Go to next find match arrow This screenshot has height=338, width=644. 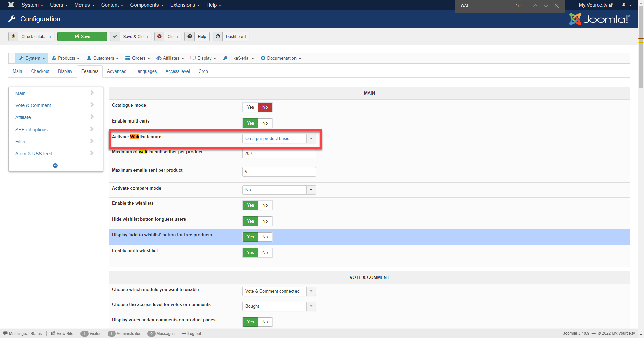tap(546, 6)
